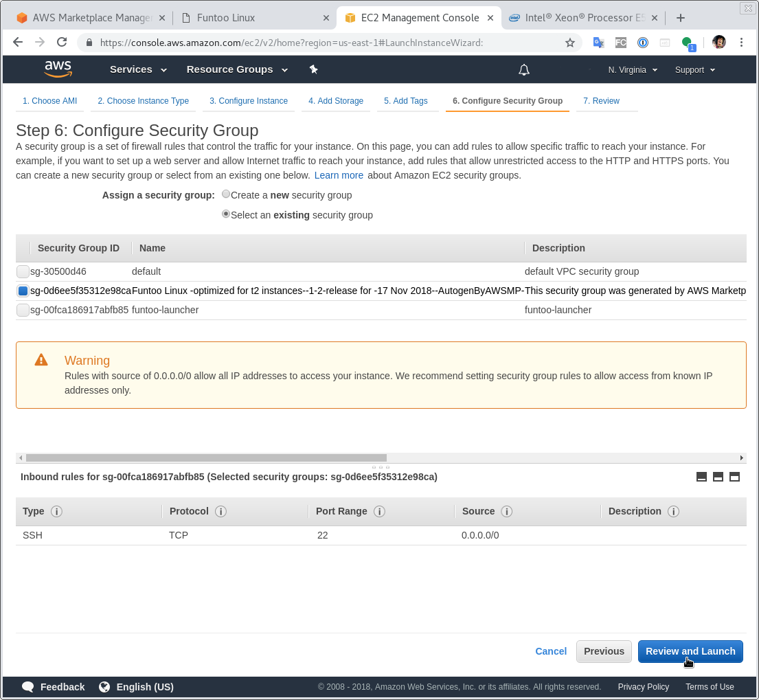Set inbound rules pane to half height

tap(718, 477)
